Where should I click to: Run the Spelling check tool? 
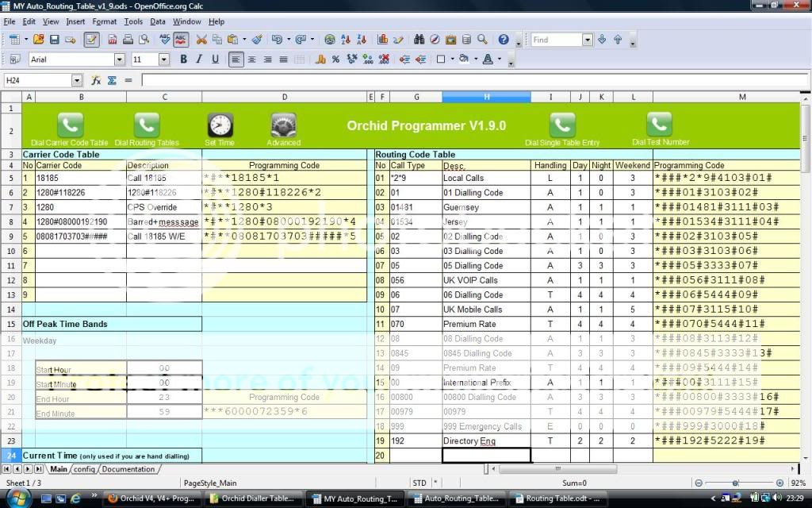coord(165,40)
